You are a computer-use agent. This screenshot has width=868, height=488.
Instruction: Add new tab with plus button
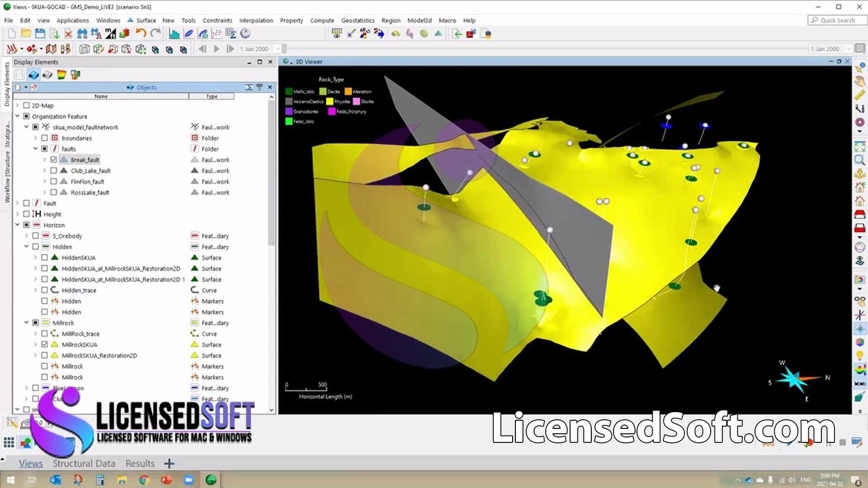(169, 464)
